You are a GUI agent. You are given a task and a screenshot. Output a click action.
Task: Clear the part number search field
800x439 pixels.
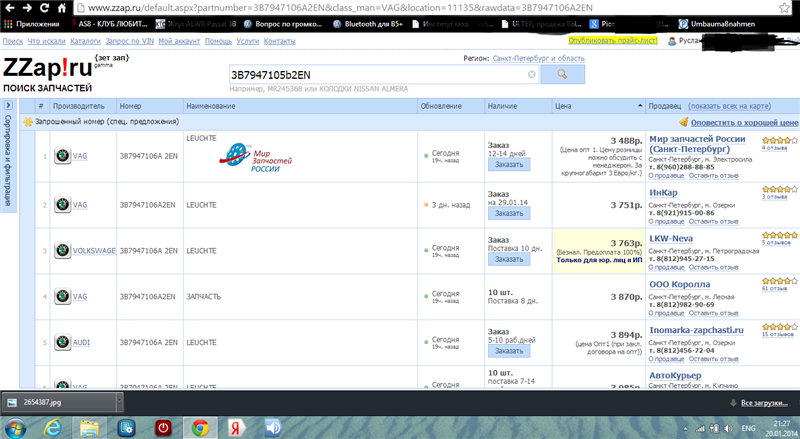click(531, 75)
